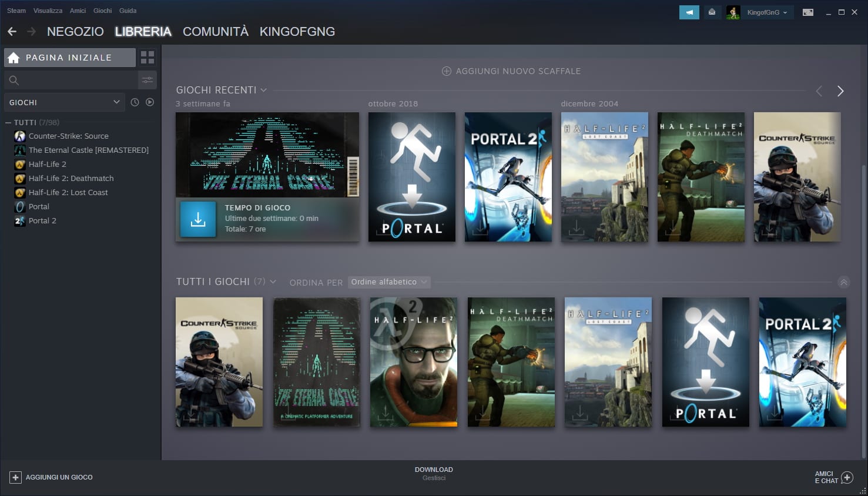Open the announcements megaphone icon

pos(689,12)
